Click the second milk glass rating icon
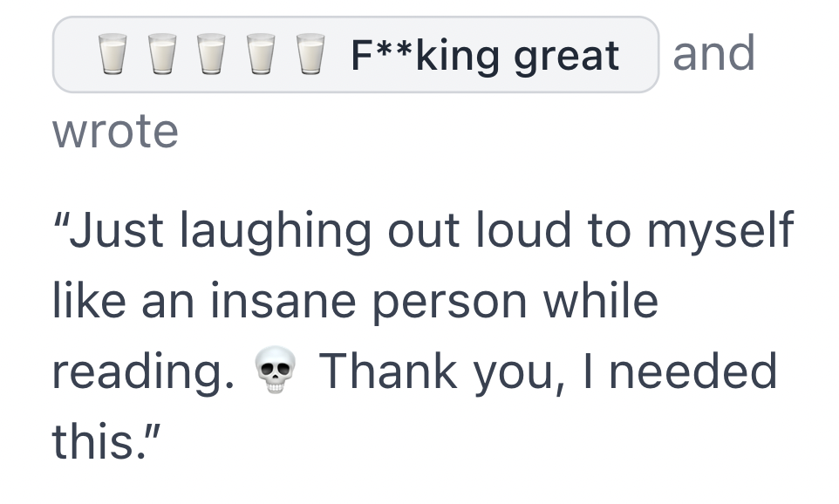This screenshot has height=504, width=839. pos(162,54)
